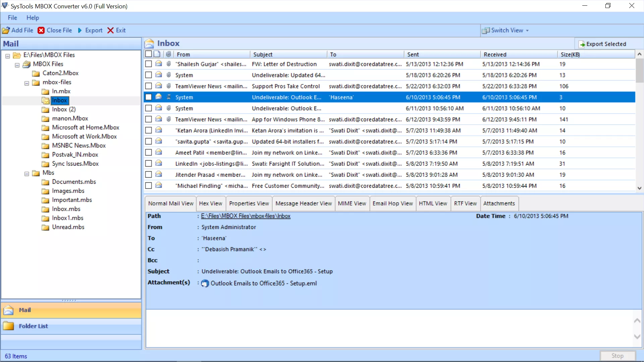Click the Switch View grid icon
Image resolution: width=644 pixels, height=362 pixels.
click(486, 31)
